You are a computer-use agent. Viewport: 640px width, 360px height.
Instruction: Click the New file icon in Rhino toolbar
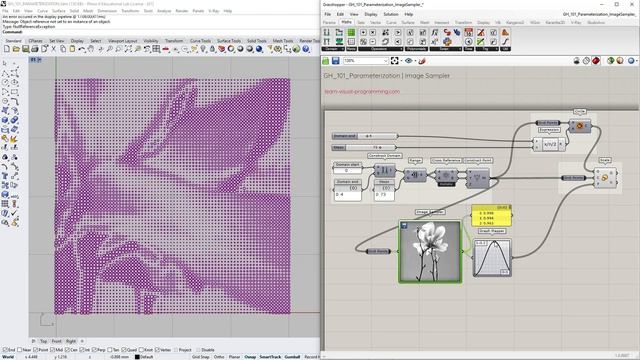click(7, 49)
